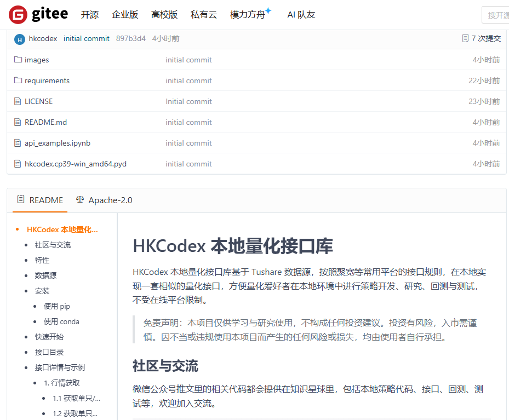Click the LICENSE file icon

tap(18, 101)
